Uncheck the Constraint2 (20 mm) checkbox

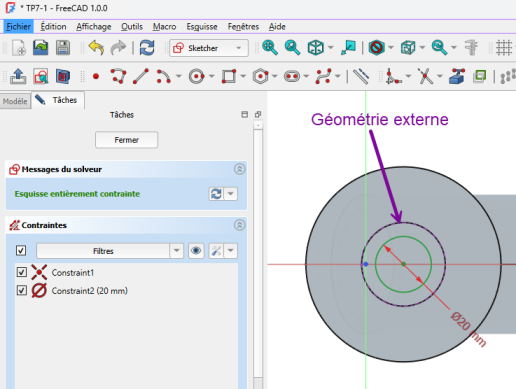22,290
